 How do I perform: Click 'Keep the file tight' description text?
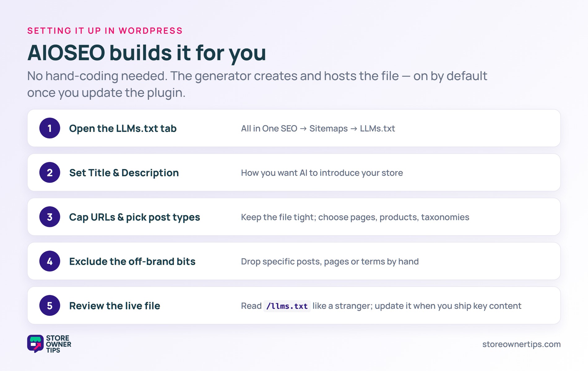[355, 217]
